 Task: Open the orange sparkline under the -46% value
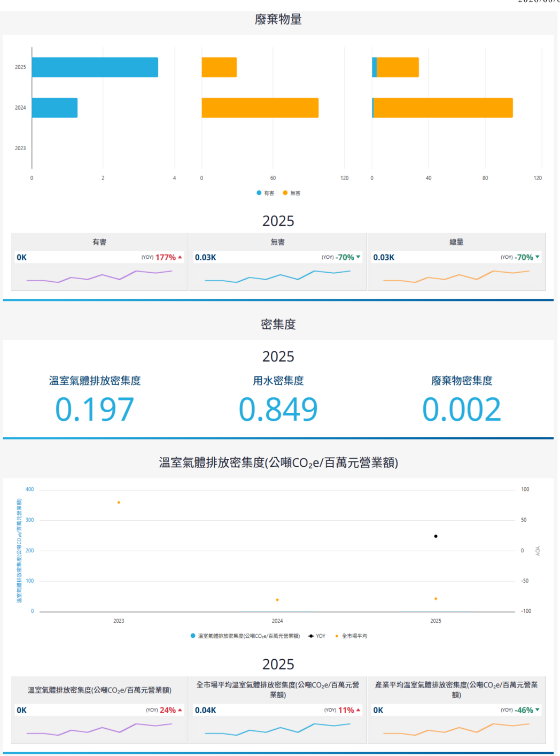click(456, 729)
